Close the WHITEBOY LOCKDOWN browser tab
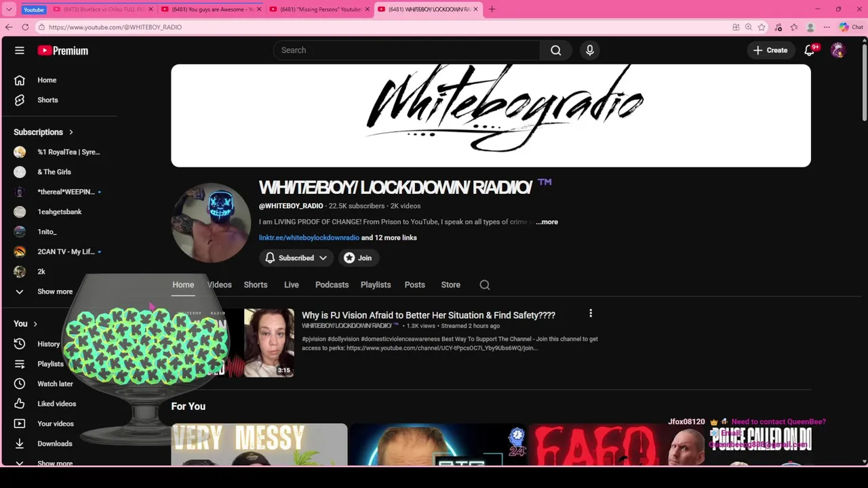868x488 pixels. (475, 9)
